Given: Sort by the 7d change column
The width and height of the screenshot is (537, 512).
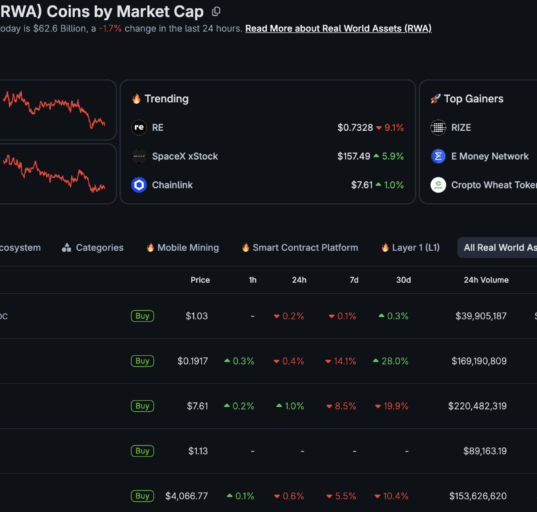Looking at the screenshot, I should (354, 280).
